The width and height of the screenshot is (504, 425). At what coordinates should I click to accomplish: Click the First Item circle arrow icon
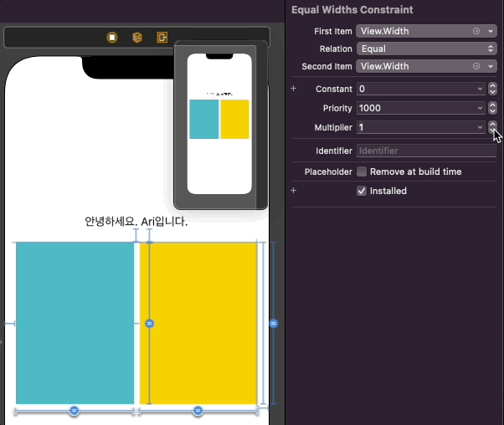[476, 31]
